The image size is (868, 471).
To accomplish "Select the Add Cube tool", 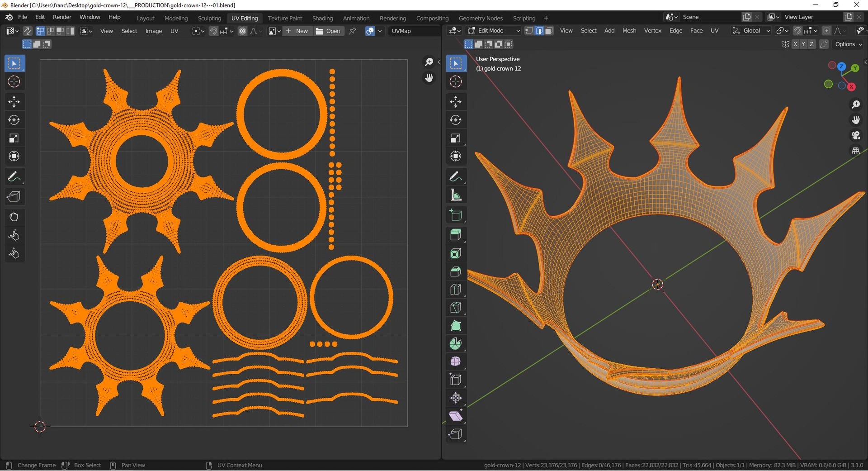I will coord(456,215).
